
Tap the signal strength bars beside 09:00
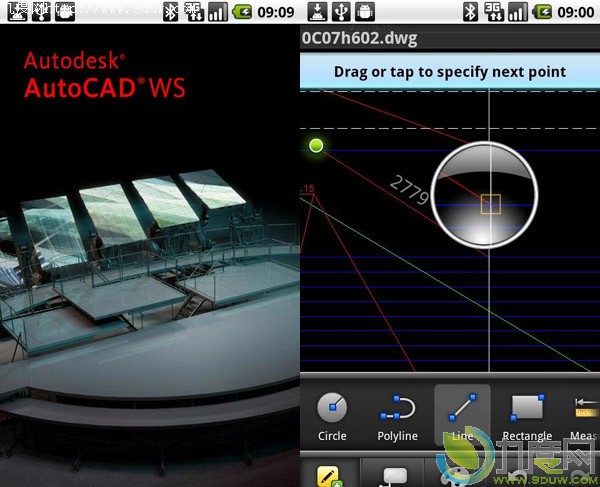tap(518, 12)
